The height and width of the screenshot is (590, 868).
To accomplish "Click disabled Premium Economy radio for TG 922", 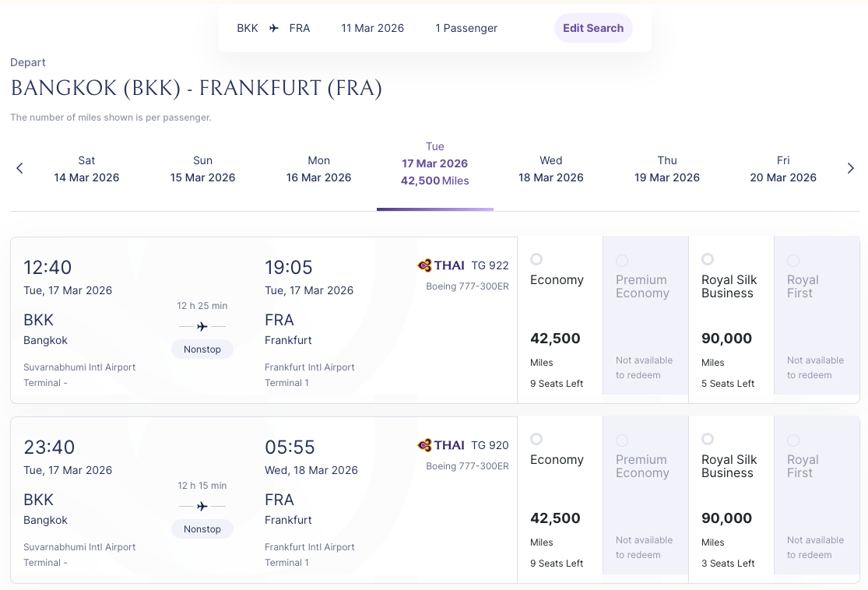I will pyautogui.click(x=622, y=261).
